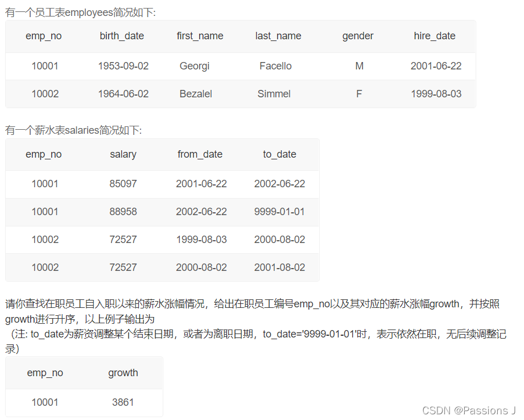
Task: Click the heading introducing the salaries table
Action: 73,130
